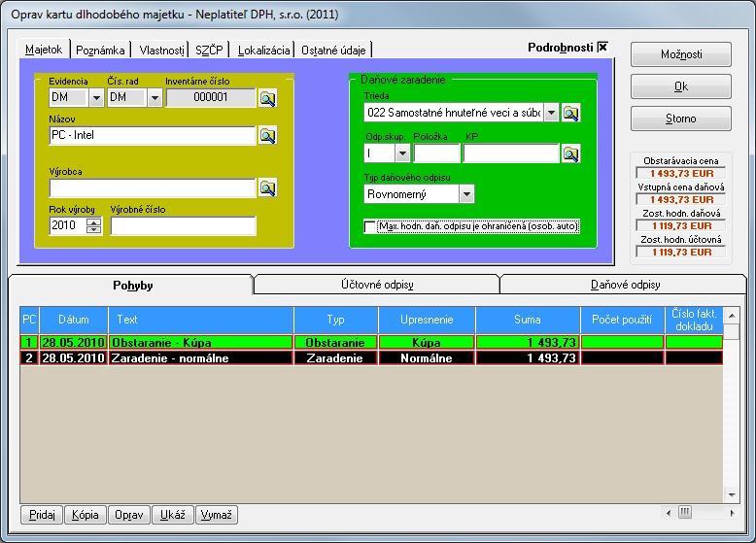This screenshot has height=543, width=756.
Task: Click the Dátum column header
Action: pyautogui.click(x=74, y=320)
